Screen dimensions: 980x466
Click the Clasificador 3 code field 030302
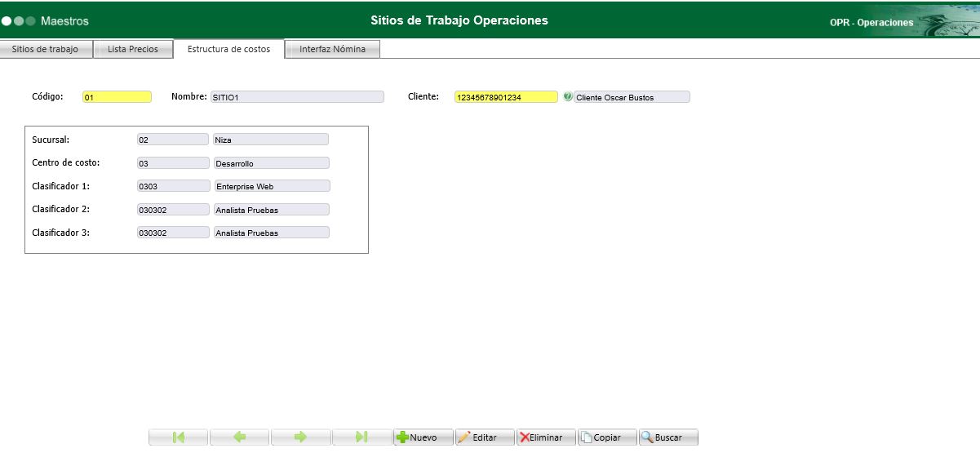(x=173, y=233)
